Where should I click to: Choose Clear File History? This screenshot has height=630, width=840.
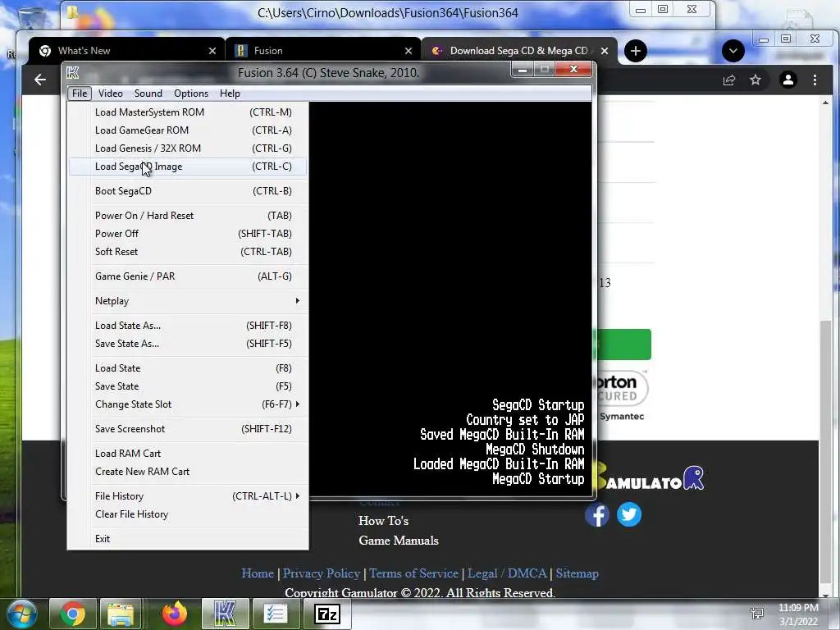(188, 514)
